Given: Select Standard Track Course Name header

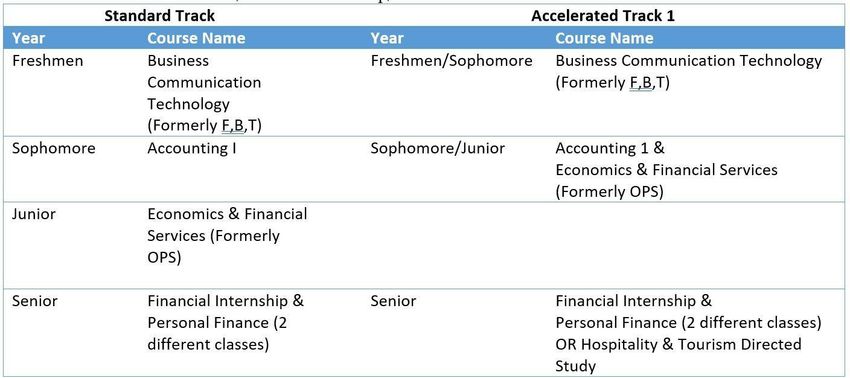Looking at the screenshot, I should (196, 38).
